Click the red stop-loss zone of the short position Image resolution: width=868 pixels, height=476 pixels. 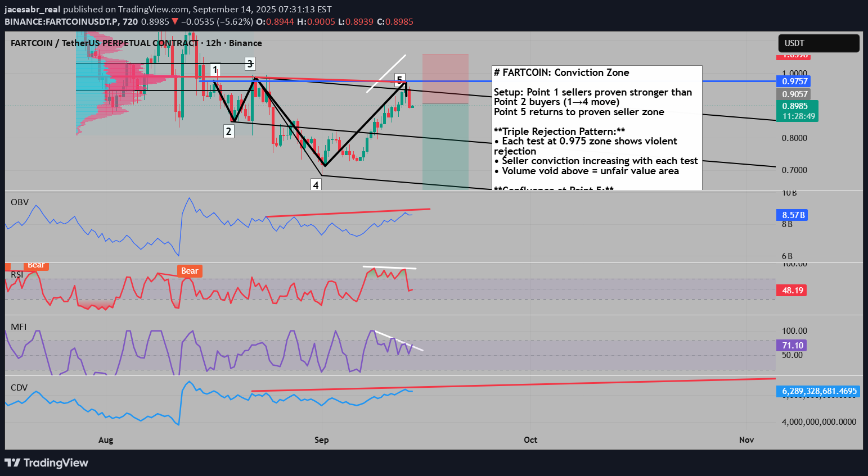click(x=446, y=79)
